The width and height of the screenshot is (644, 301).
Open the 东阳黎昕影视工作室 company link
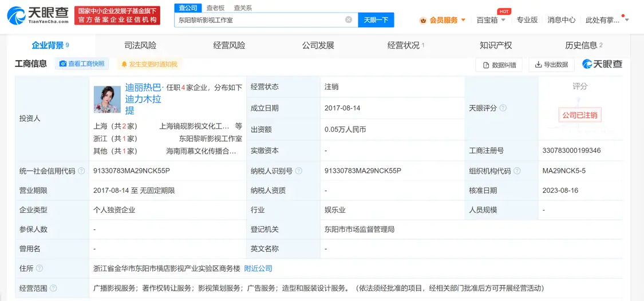(211, 139)
